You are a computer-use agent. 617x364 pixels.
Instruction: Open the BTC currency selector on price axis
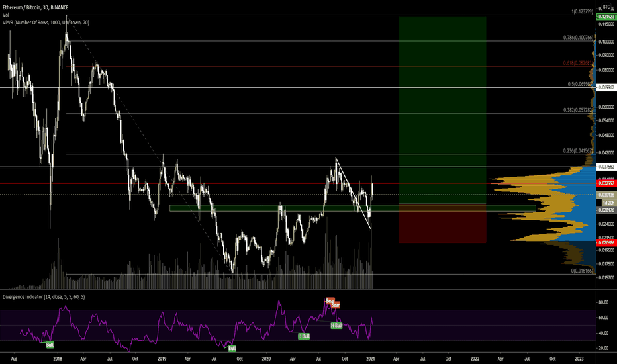click(606, 7)
